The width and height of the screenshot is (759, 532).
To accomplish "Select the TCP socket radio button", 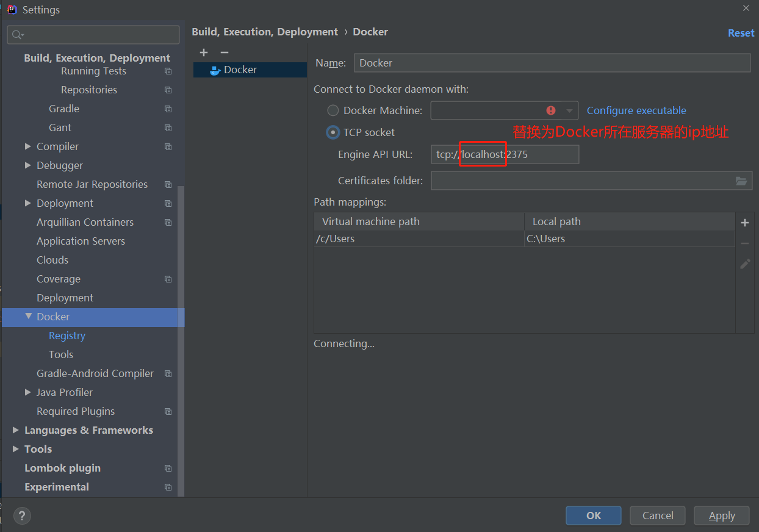I will 333,132.
